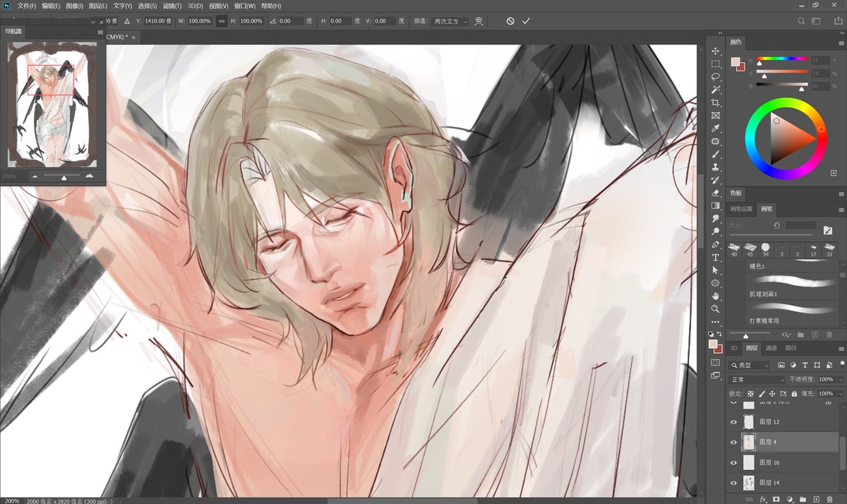Image resolution: width=847 pixels, height=504 pixels.
Task: Open the 色板 panel options menu
Action: [x=841, y=193]
